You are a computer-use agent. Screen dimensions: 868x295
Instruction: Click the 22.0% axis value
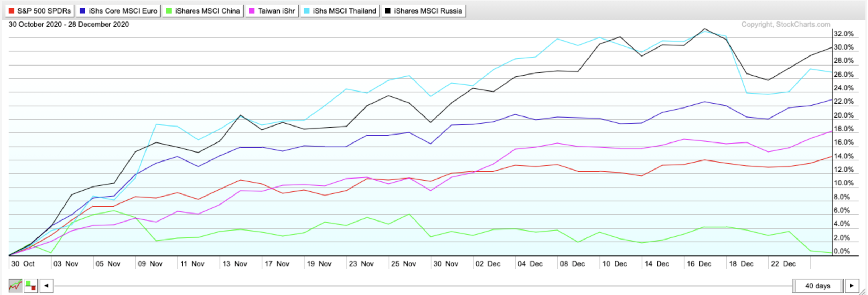point(844,101)
